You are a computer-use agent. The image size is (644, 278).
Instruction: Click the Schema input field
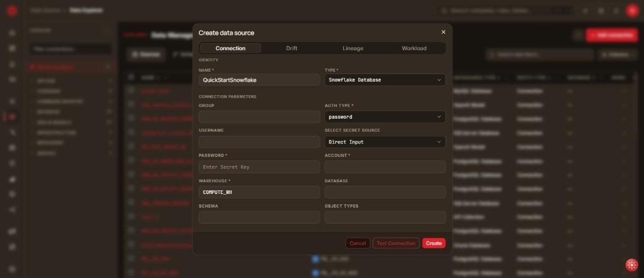point(259,217)
